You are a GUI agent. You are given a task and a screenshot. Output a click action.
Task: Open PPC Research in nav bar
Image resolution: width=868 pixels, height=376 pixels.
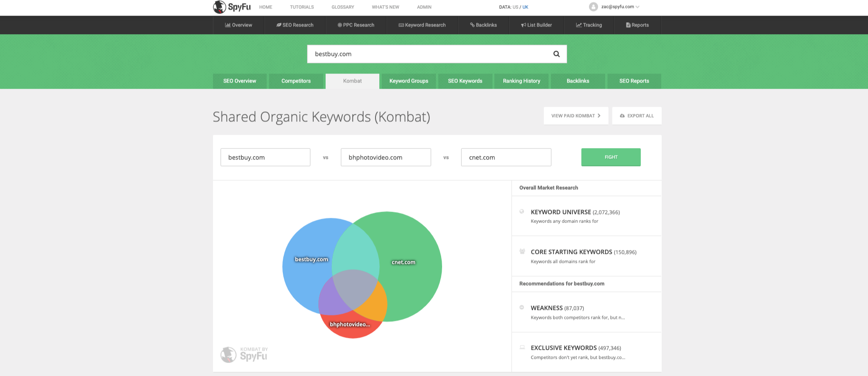coord(356,25)
